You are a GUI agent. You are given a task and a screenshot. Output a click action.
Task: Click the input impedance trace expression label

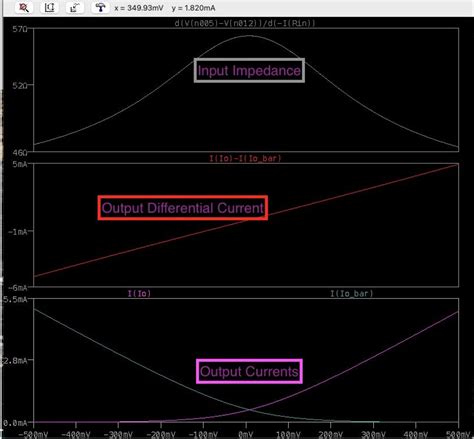[245, 23]
